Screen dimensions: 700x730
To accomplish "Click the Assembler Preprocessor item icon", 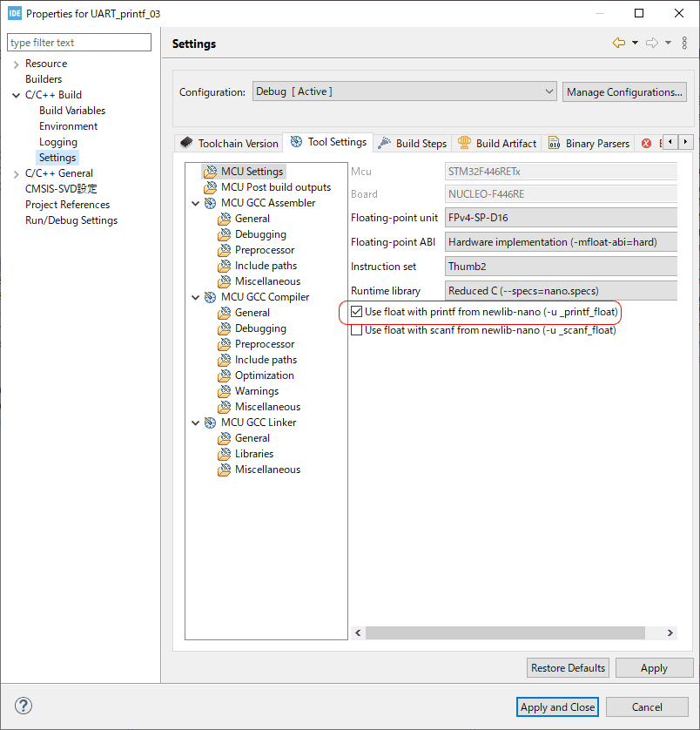I will 225,250.
